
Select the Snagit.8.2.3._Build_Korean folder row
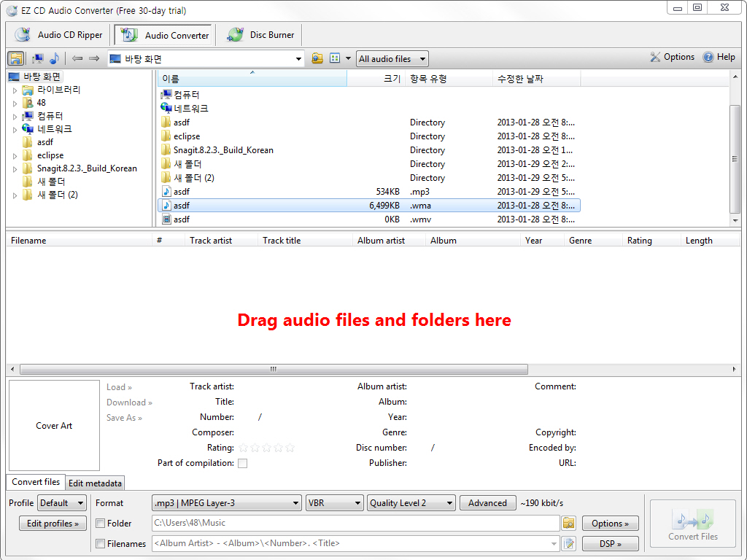point(368,150)
